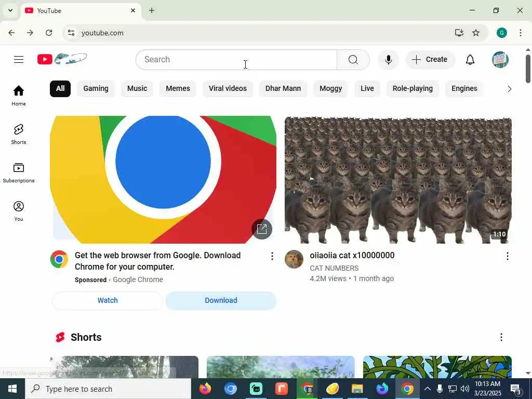Open the taskbar volume control
Image resolution: width=532 pixels, height=399 pixels.
[465, 389]
